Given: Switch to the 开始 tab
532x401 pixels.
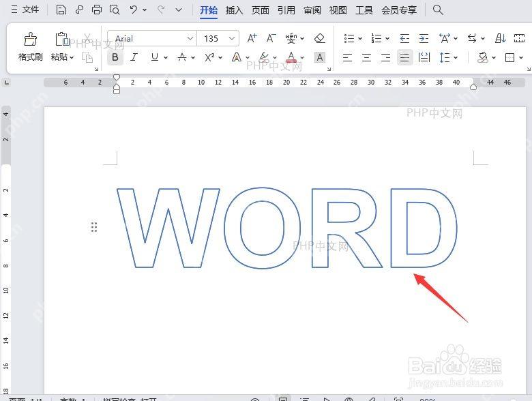Looking at the screenshot, I should click(209, 10).
